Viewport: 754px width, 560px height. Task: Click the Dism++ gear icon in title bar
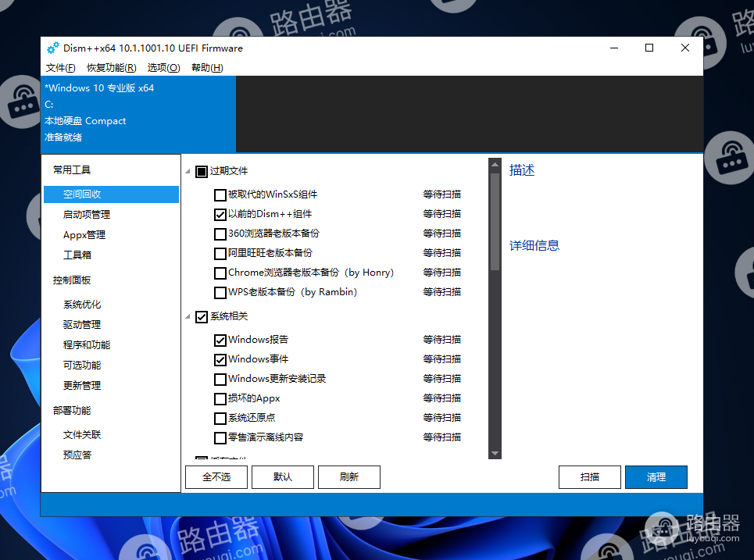click(52, 48)
